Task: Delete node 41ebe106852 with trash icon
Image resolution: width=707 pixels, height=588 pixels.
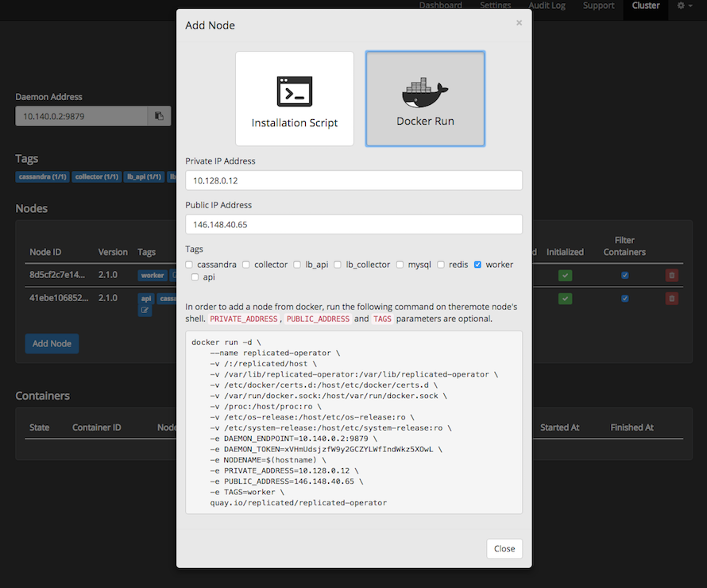Action: (671, 298)
